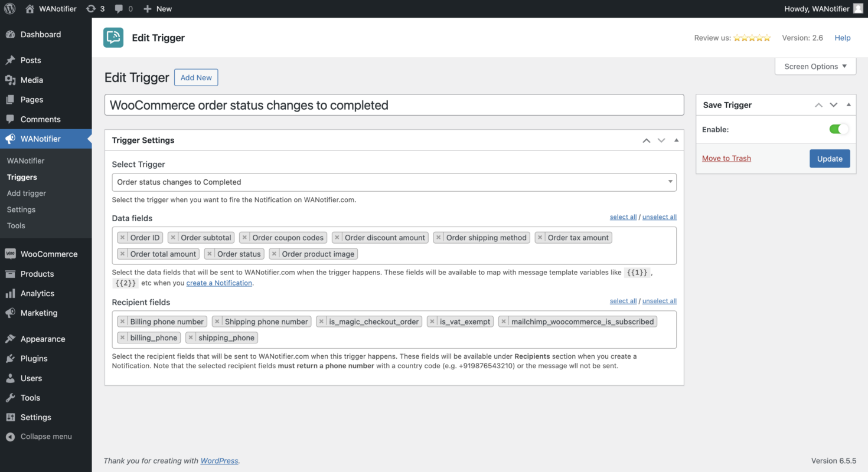Click the Move to Trash link
The width and height of the screenshot is (868, 472).
[x=726, y=159]
